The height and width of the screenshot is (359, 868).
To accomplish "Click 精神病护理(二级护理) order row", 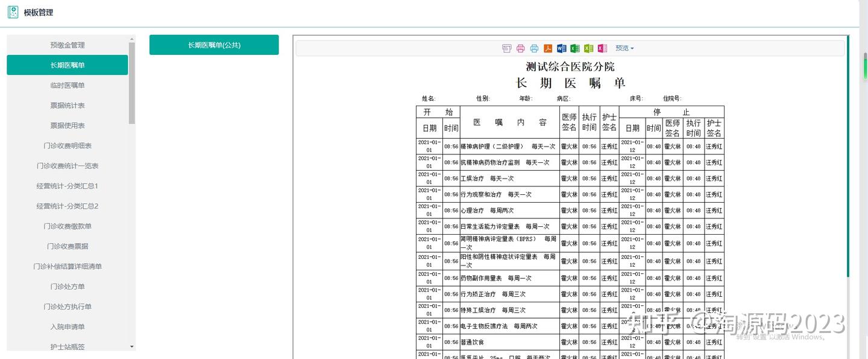I will 570,146.
